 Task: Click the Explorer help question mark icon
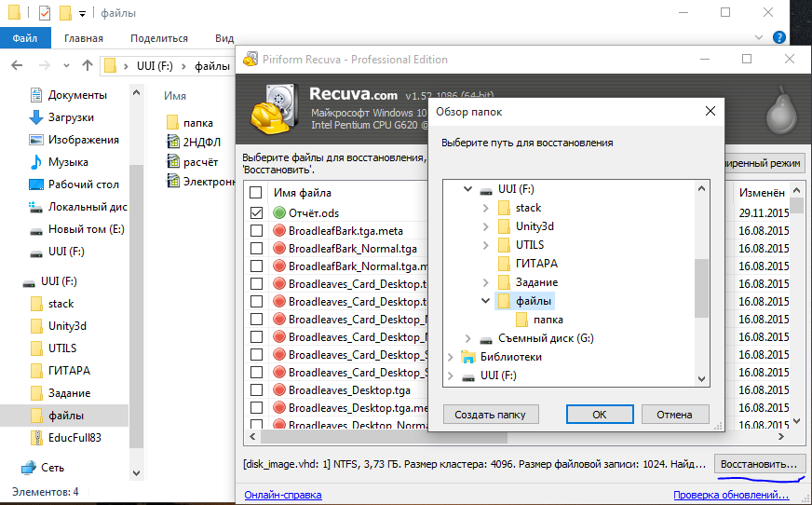point(779,38)
